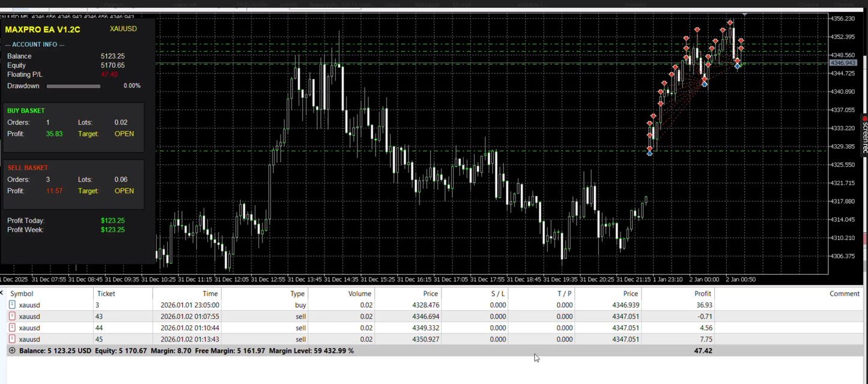The image size is (868, 384).
Task: Click the BUY BASKET heading
Action: pos(26,111)
